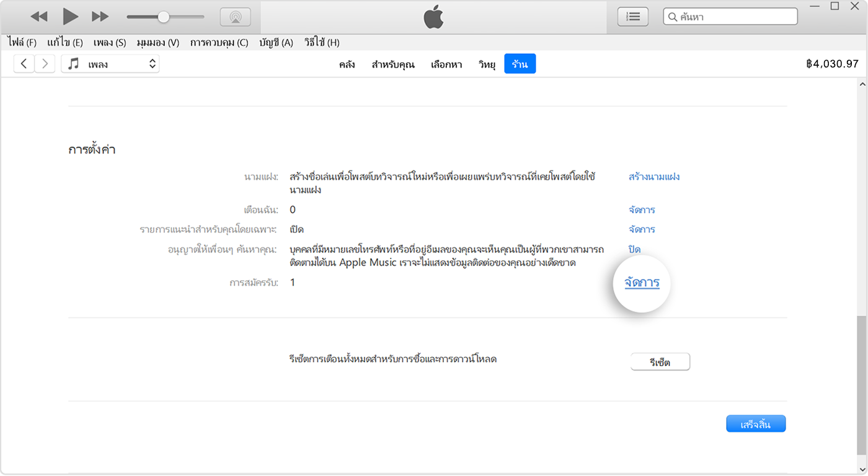Click the นามแฝง: row label
The image size is (868, 476).
(x=261, y=177)
